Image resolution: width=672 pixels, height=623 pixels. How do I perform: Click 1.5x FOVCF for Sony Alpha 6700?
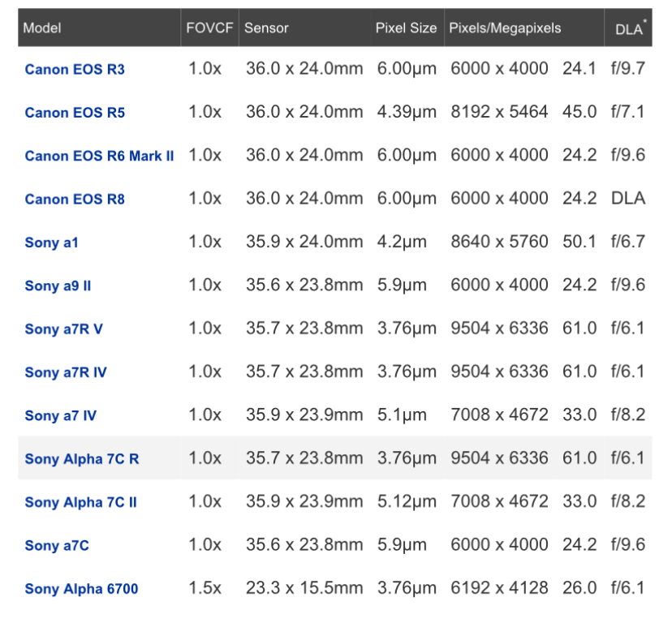point(205,588)
